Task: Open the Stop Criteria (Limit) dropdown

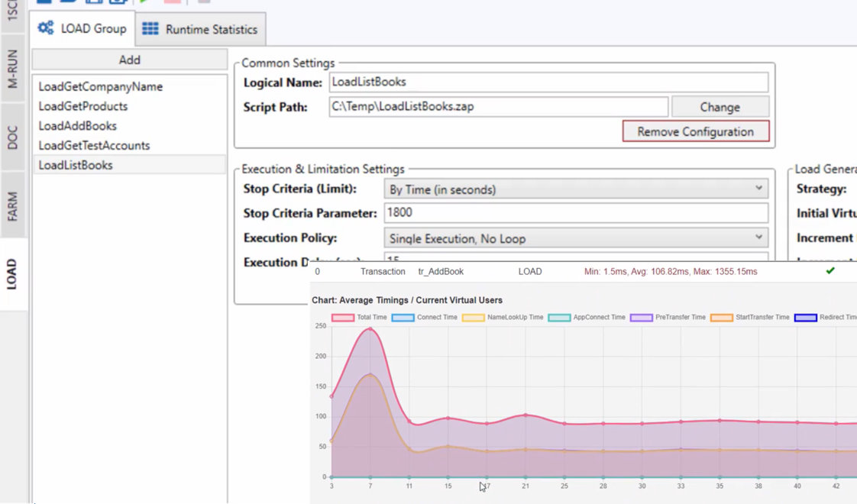Action: tap(576, 189)
